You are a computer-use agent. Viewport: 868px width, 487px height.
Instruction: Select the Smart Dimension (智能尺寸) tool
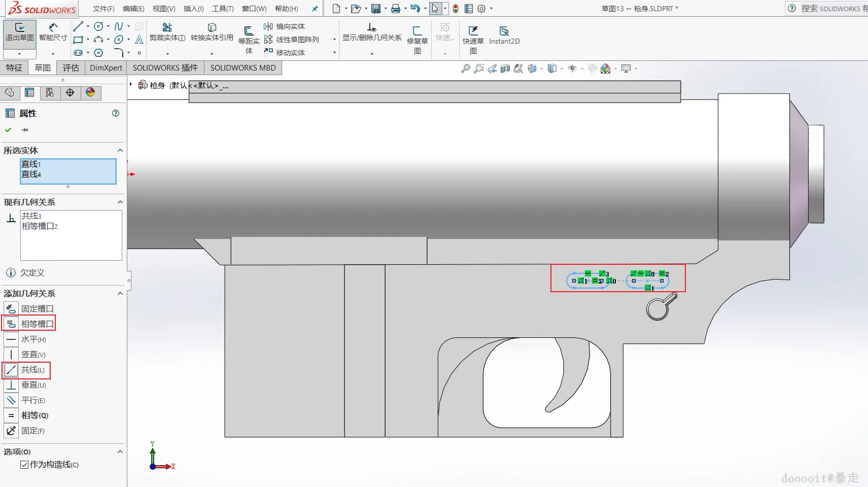tap(53, 28)
